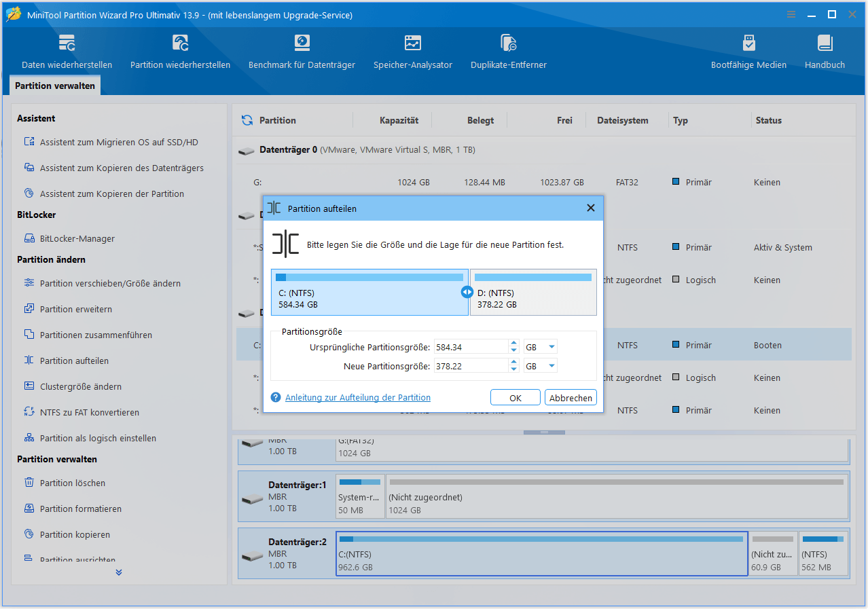This screenshot has width=868, height=609.
Task: Launch Benchmark für Datenträger
Action: point(302,52)
